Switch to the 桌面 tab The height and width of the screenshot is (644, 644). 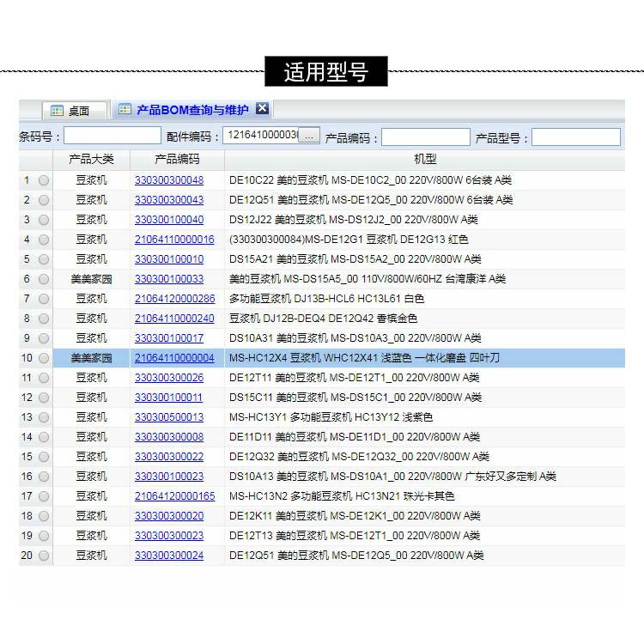click(x=76, y=111)
